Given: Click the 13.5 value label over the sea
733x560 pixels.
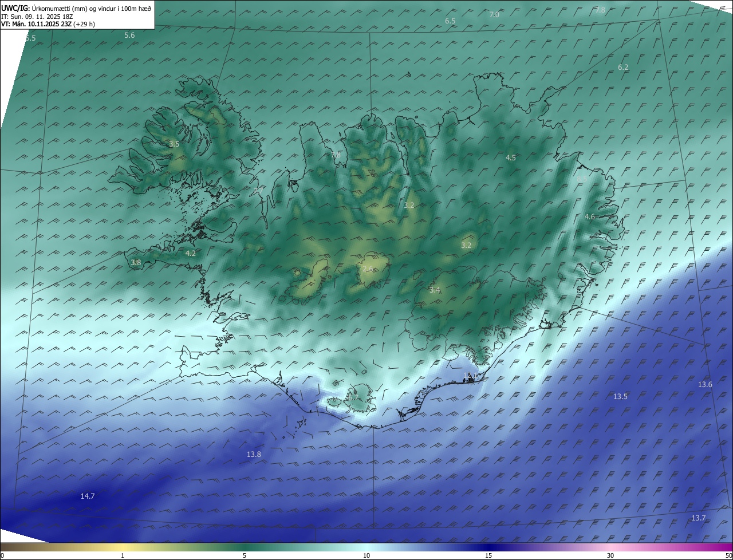Looking at the screenshot, I should pyautogui.click(x=620, y=396).
